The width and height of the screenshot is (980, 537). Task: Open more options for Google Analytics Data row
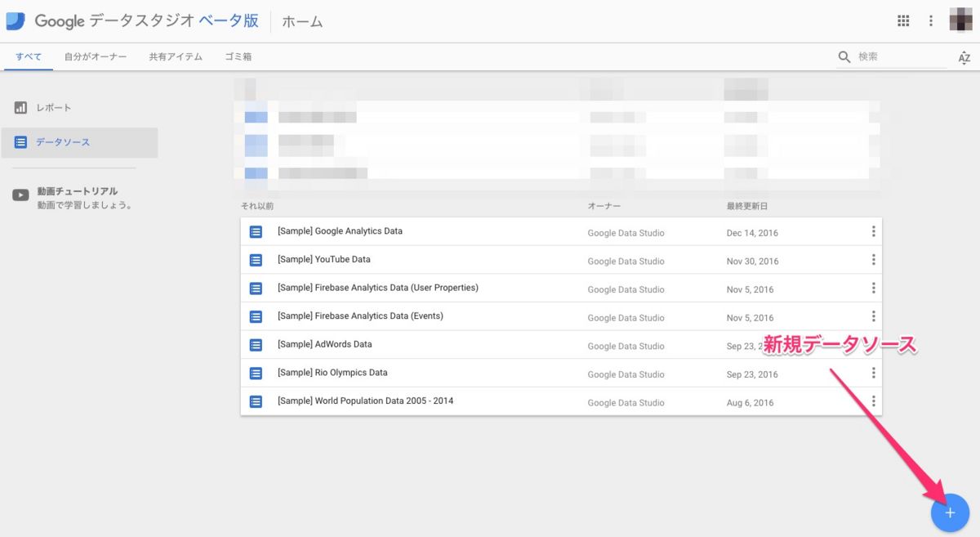pos(873,231)
